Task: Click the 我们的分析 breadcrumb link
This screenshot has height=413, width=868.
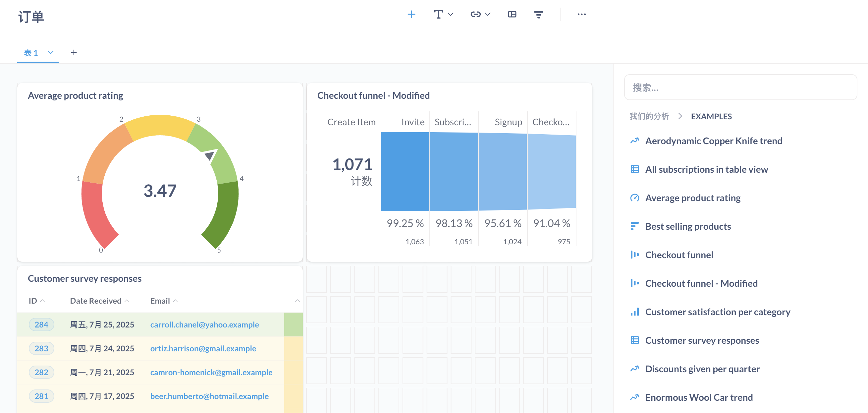Action: (649, 116)
